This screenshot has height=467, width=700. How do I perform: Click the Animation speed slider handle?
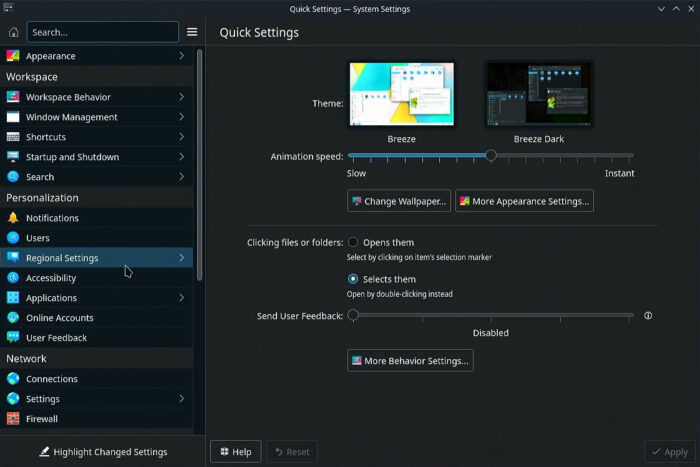click(491, 155)
